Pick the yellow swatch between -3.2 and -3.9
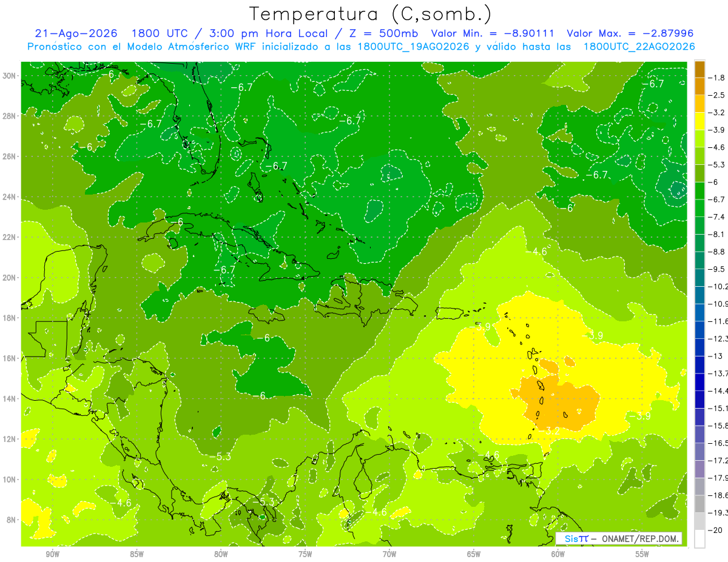 click(x=699, y=121)
